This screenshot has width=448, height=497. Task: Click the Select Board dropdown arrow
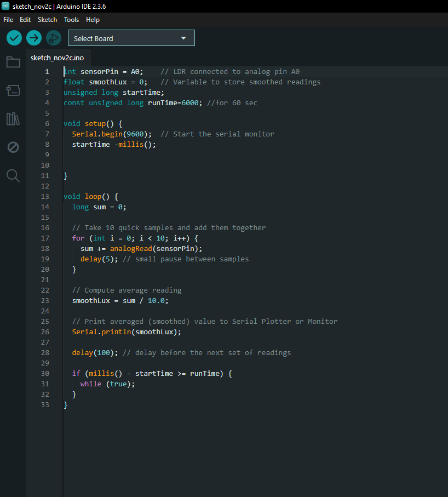pyautogui.click(x=183, y=38)
